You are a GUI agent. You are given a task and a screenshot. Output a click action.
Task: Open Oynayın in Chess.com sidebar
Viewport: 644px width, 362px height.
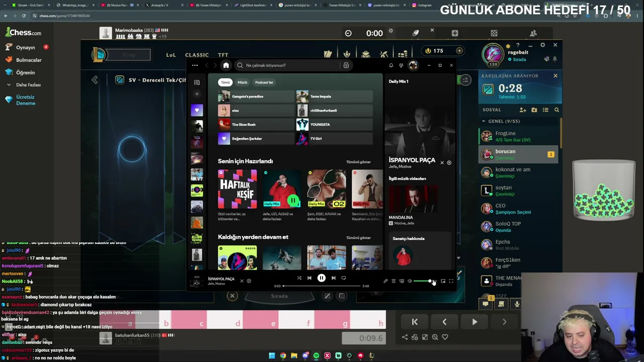[25, 47]
